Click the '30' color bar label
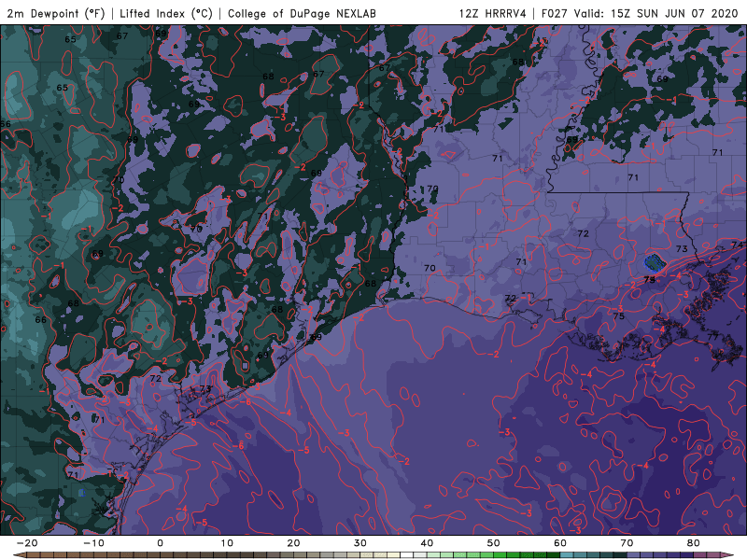 tap(360, 543)
